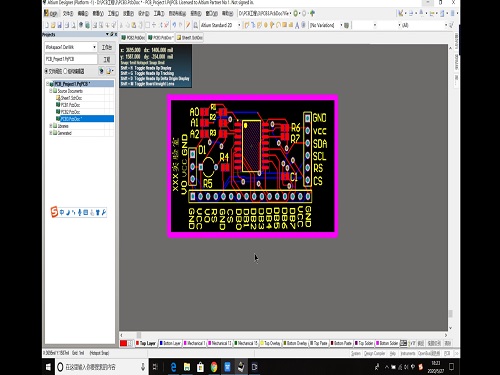Click the DXP menu logo icon
This screenshot has height=375, width=500.
47,13
